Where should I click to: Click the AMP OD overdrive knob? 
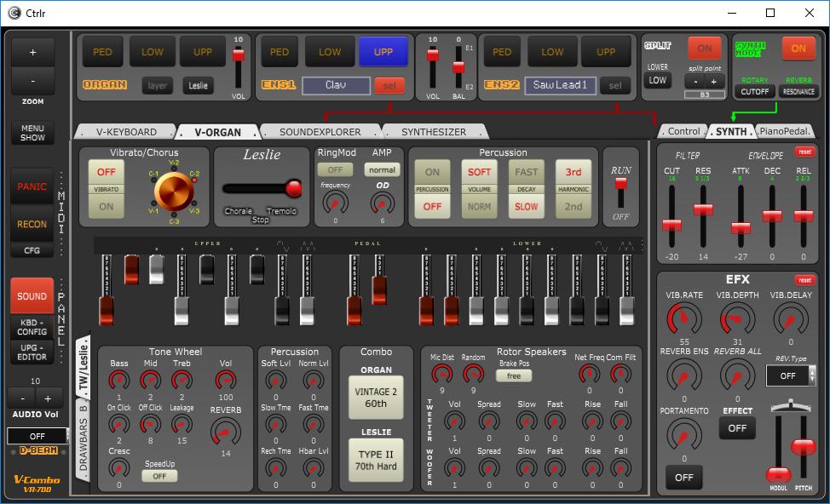pos(382,203)
